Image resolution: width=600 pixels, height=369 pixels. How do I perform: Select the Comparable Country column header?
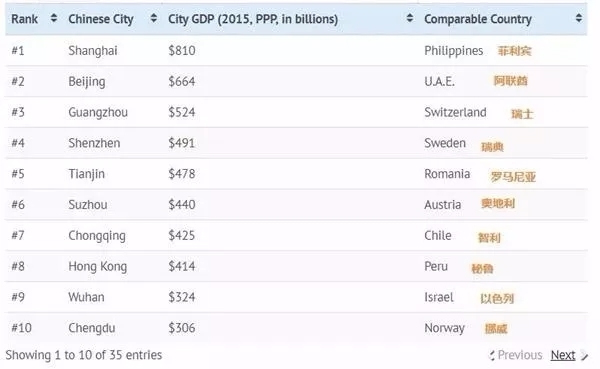click(478, 19)
